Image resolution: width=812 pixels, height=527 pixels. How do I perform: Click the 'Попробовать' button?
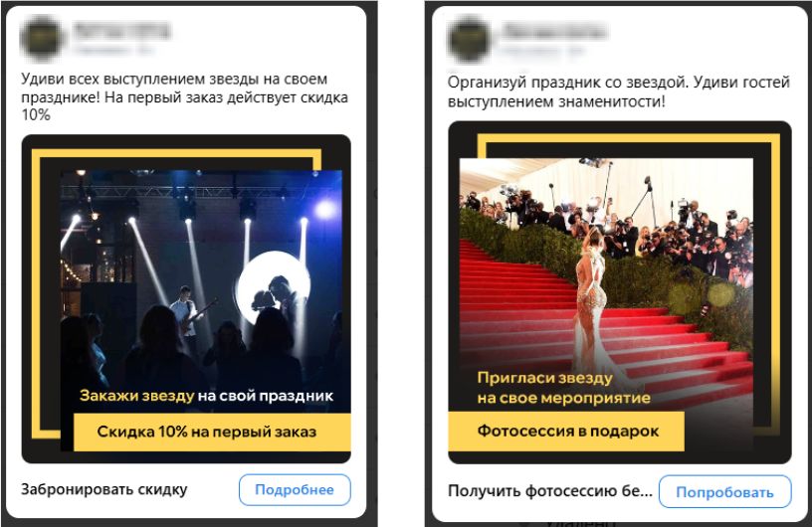coord(725,492)
